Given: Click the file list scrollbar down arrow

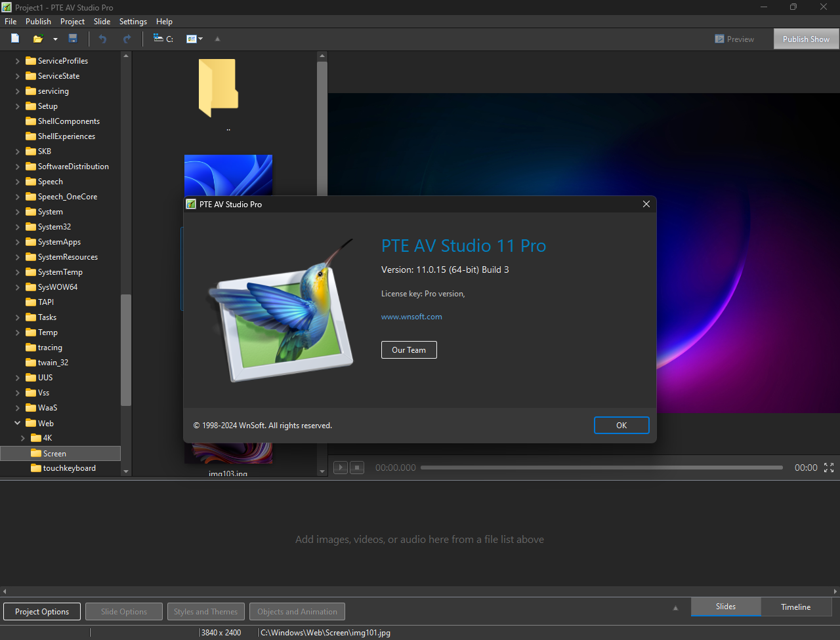Looking at the screenshot, I should click(x=322, y=471).
